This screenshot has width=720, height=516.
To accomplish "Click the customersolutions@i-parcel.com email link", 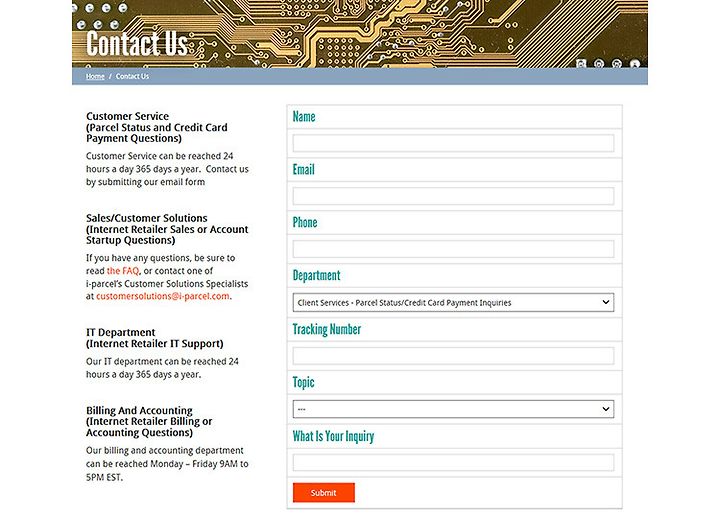I will 163,296.
